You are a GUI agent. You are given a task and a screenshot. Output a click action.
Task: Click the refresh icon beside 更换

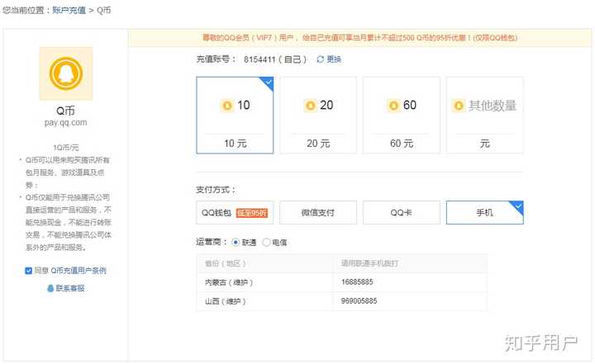click(321, 59)
